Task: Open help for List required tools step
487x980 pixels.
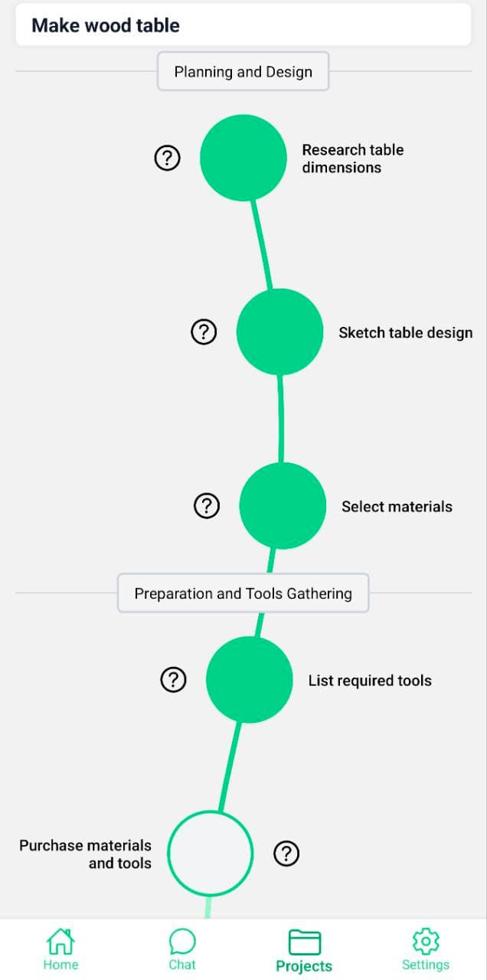Action: (x=173, y=680)
